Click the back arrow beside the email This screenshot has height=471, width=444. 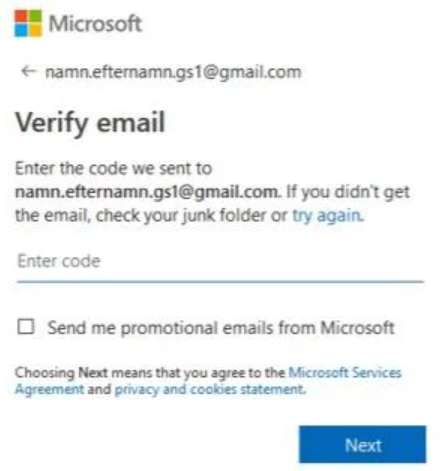(x=28, y=71)
